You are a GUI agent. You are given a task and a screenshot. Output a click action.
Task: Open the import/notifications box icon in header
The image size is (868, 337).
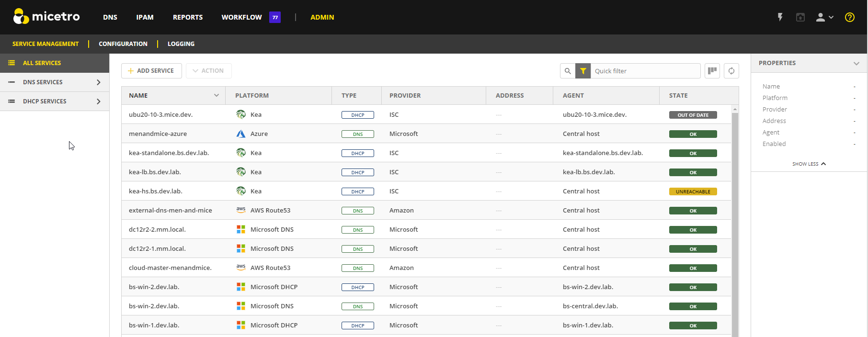pyautogui.click(x=800, y=17)
